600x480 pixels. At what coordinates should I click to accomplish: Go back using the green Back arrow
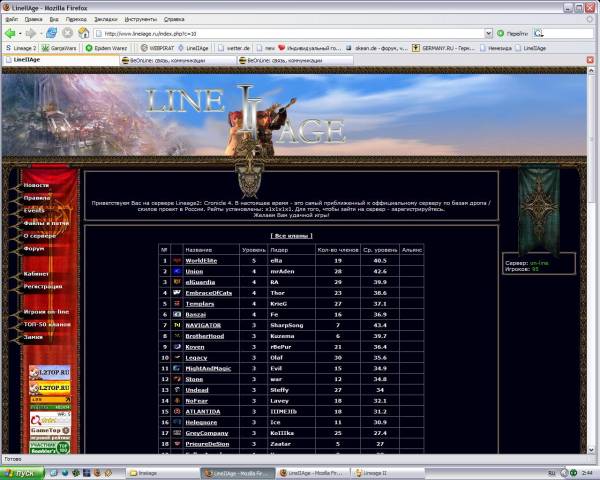pyautogui.click(x=10, y=34)
